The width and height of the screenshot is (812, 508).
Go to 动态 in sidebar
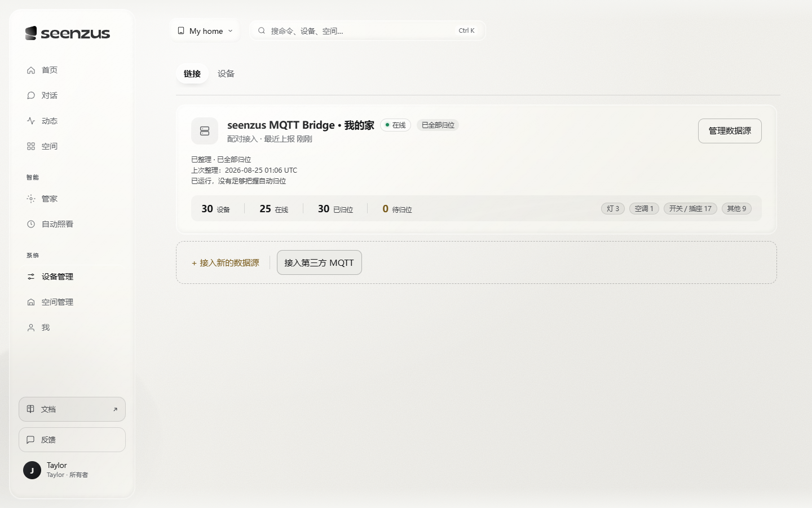tap(72, 121)
